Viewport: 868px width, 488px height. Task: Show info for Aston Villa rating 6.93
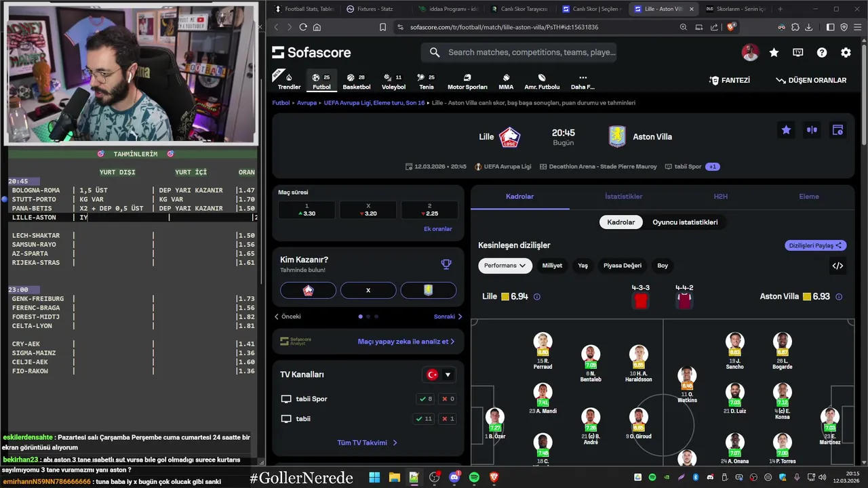coord(839,297)
